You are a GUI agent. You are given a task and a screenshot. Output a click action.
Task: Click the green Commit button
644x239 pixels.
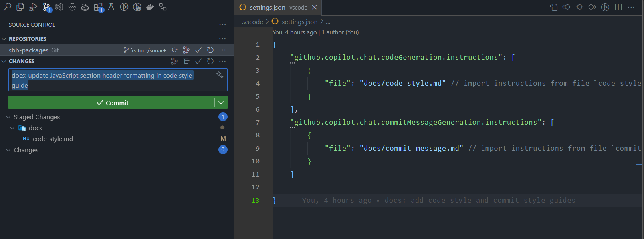[x=111, y=102]
